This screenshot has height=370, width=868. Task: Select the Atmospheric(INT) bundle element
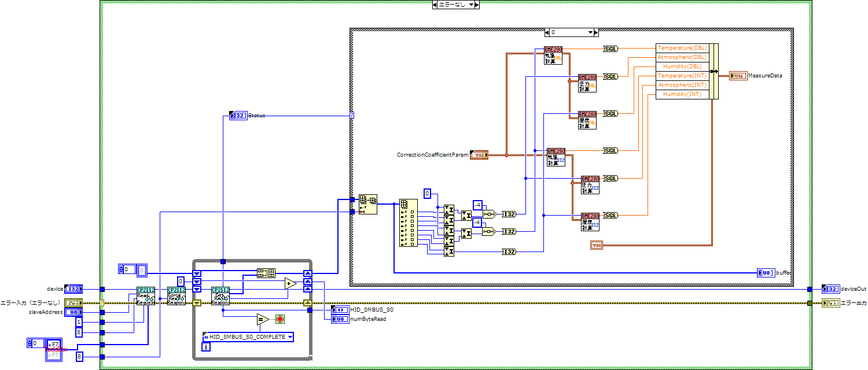682,85
